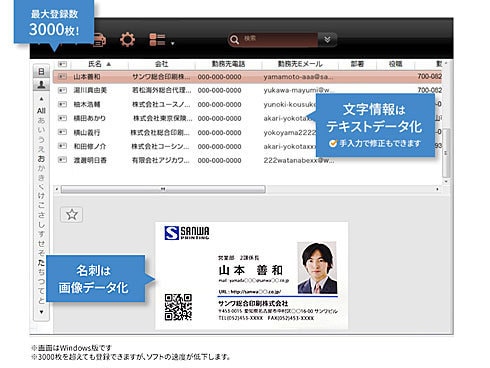Sort by the 会社 column header
The height and width of the screenshot is (368, 490).
click(x=161, y=64)
